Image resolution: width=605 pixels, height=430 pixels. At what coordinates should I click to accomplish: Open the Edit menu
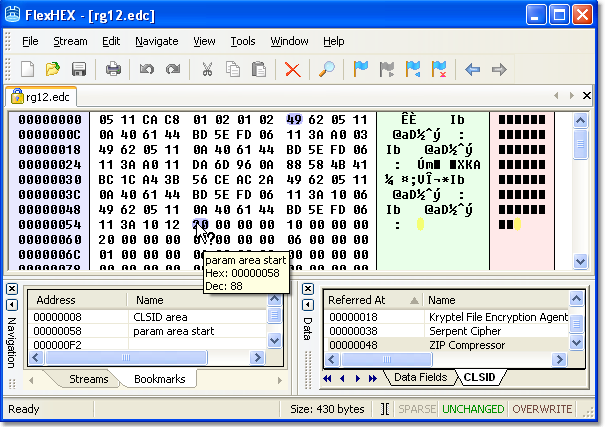click(x=111, y=41)
